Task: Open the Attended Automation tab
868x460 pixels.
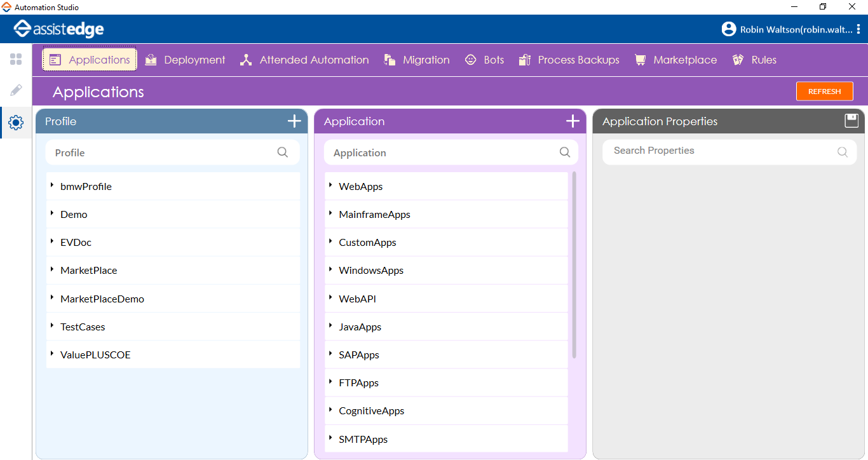Action: click(304, 60)
